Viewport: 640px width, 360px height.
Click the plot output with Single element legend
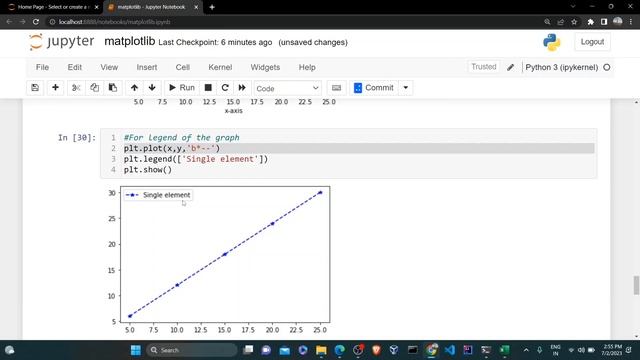218,260
